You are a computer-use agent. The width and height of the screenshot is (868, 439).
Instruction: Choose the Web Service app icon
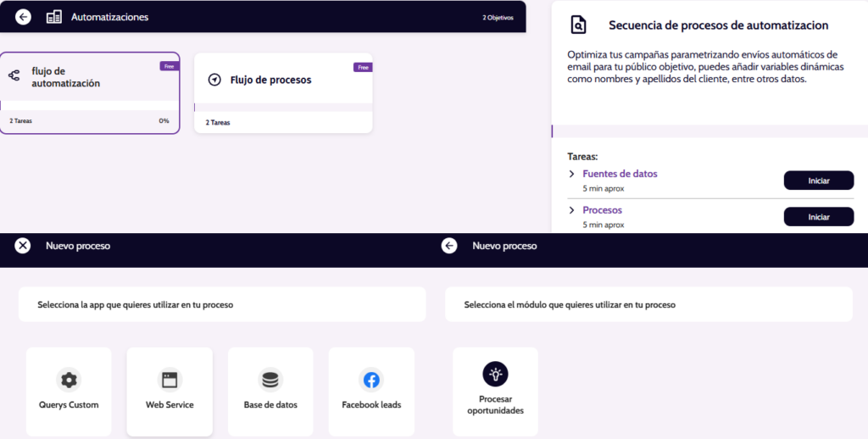(170, 379)
